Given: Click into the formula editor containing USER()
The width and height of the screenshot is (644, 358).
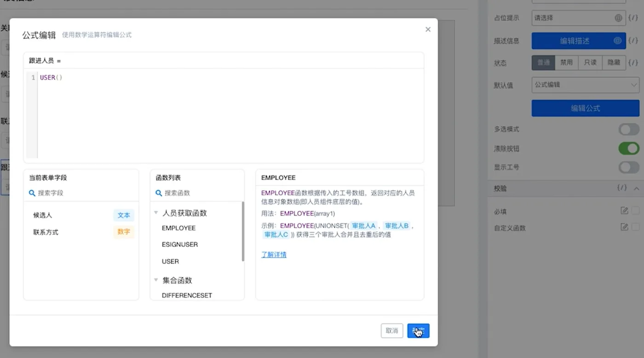Looking at the screenshot, I should [x=230, y=115].
